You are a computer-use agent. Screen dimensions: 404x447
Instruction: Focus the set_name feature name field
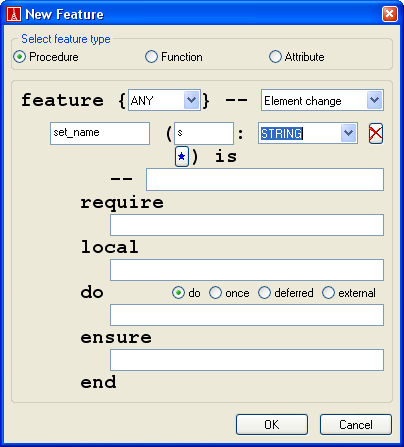tap(100, 133)
